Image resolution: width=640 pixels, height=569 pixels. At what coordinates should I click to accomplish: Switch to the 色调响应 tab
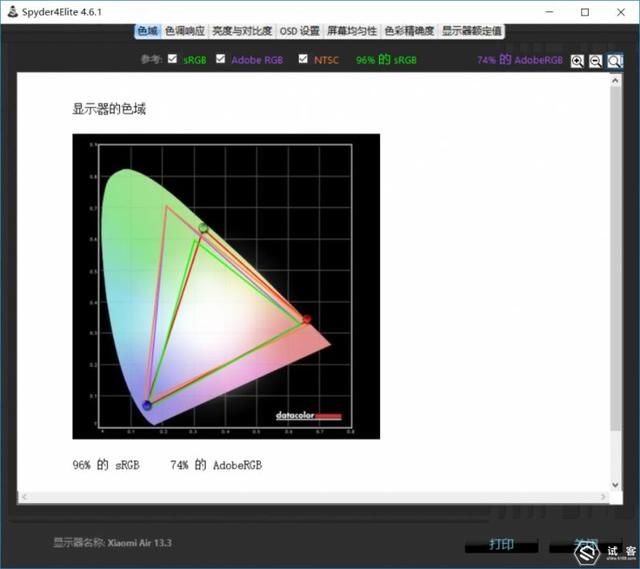coord(185,31)
